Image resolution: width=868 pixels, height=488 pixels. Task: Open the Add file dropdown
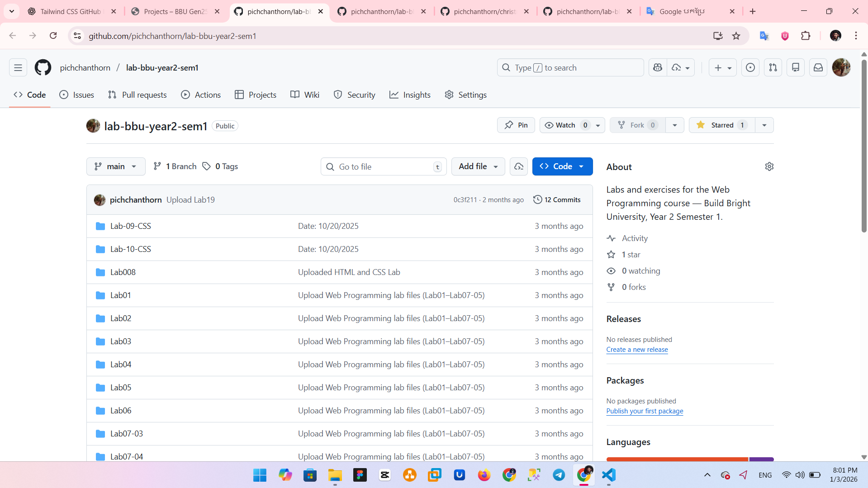pyautogui.click(x=478, y=166)
